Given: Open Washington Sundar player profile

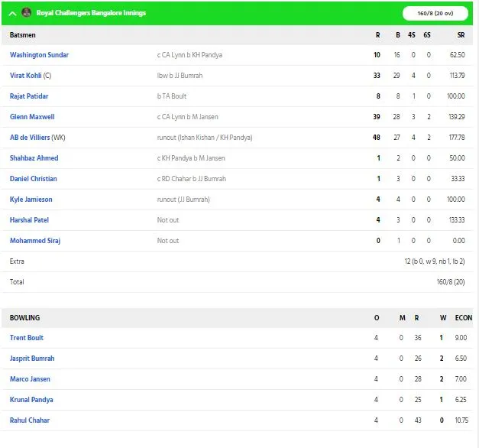Looking at the screenshot, I should (x=39, y=55).
